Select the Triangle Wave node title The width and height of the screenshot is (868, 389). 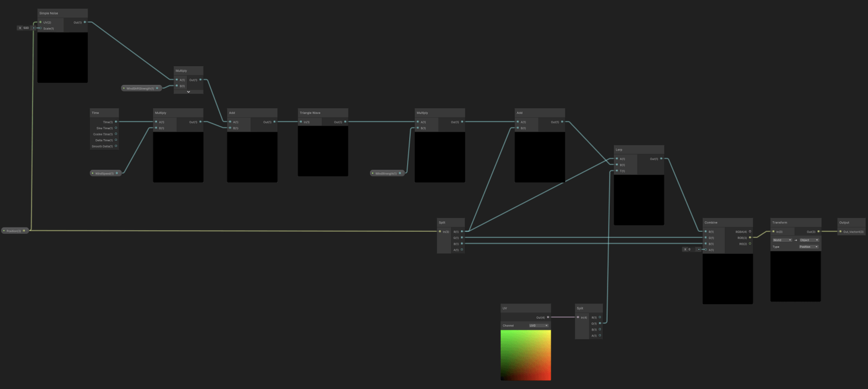310,113
